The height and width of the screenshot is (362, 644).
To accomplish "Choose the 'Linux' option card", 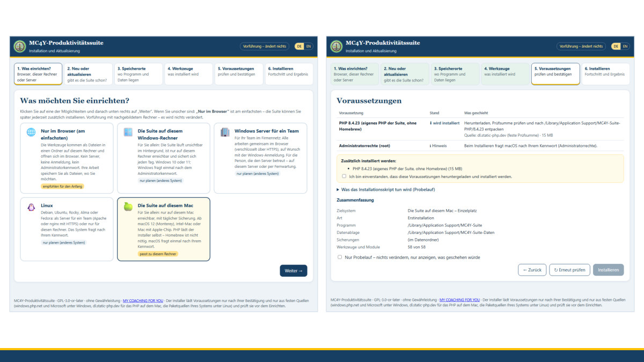I will pos(67,229).
